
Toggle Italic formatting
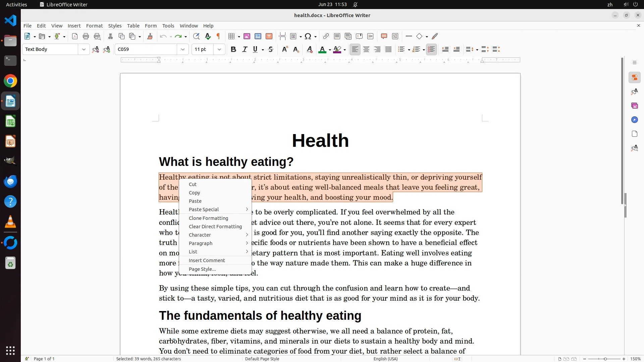[x=245, y=50]
